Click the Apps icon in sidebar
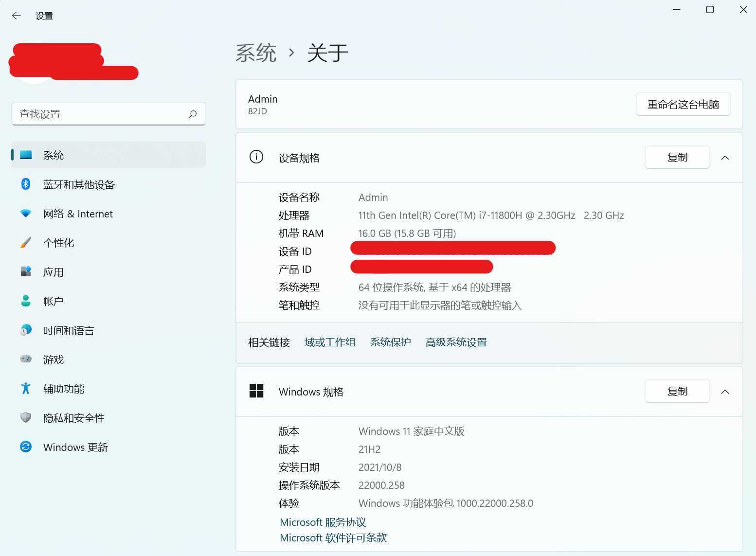 click(26, 271)
